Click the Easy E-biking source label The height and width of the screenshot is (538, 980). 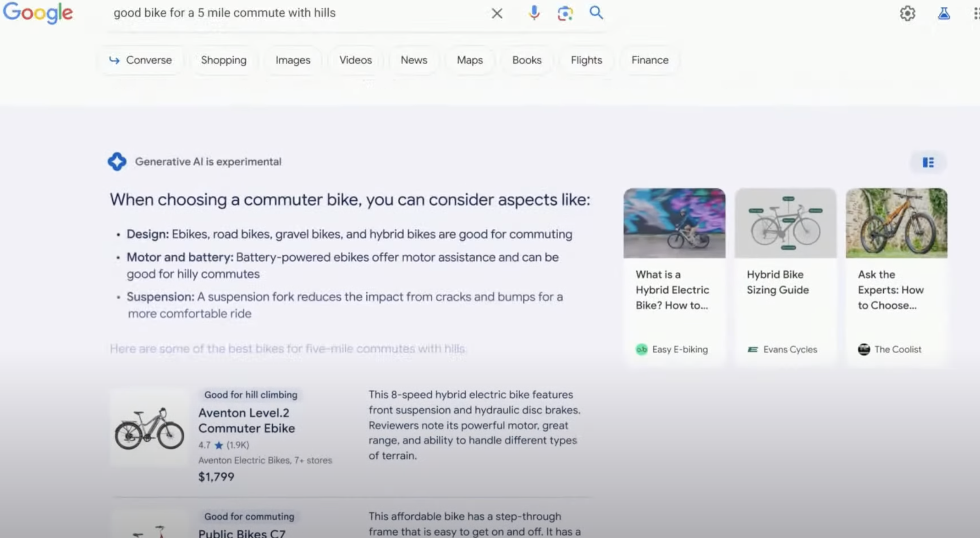click(680, 350)
